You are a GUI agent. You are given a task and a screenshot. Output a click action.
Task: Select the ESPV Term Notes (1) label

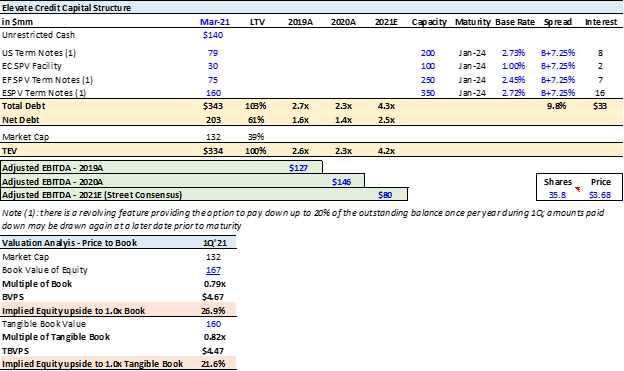click(x=44, y=93)
